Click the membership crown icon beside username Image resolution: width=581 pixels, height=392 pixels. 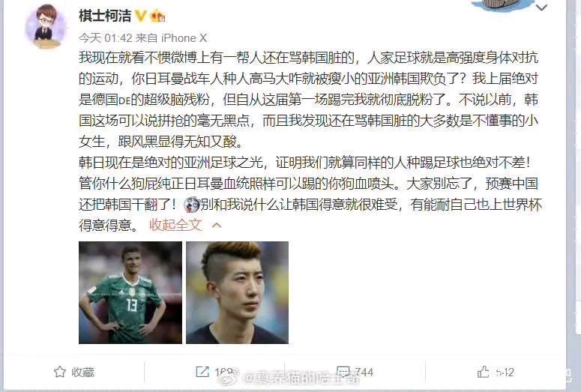[158, 16]
